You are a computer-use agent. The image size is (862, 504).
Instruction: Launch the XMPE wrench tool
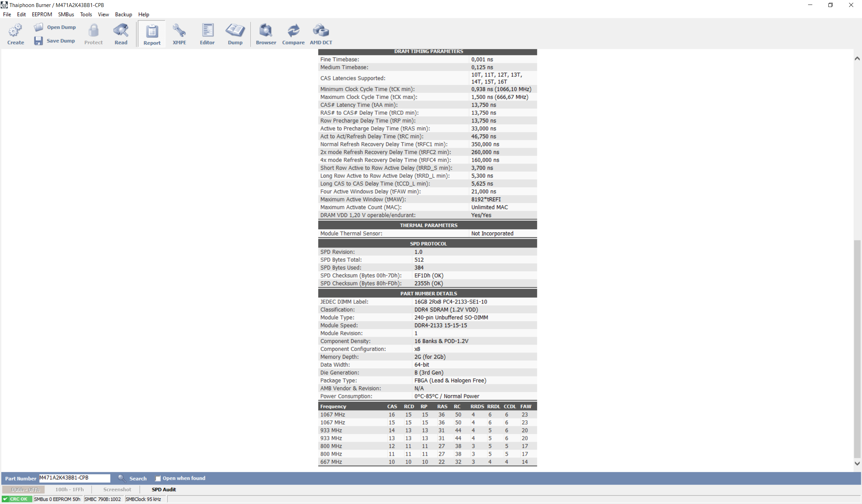click(x=179, y=31)
